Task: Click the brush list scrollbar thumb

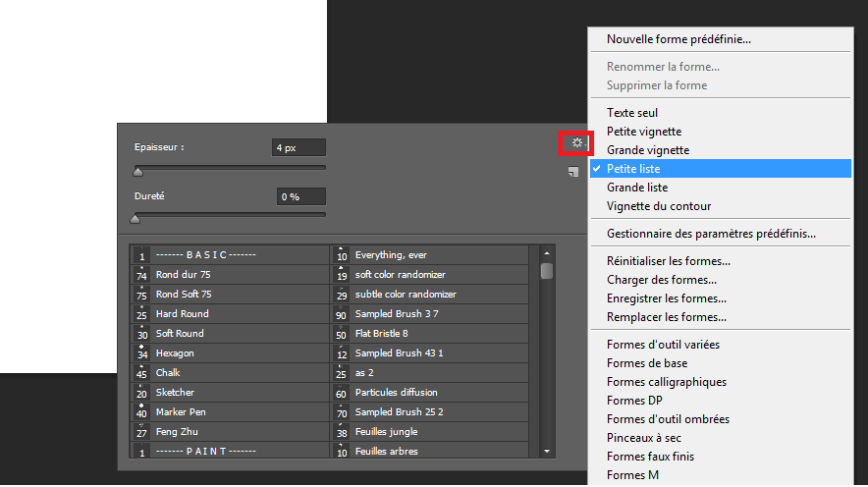Action: [x=547, y=270]
